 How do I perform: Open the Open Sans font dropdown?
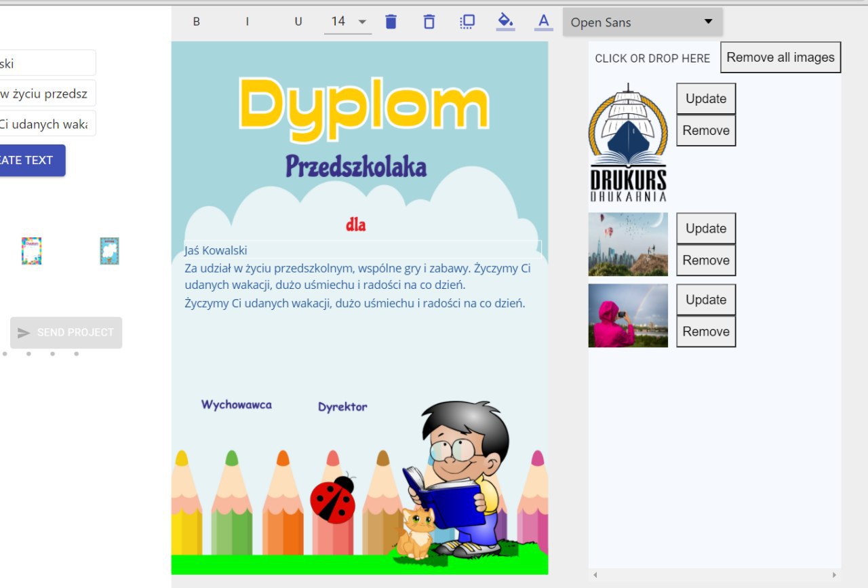pyautogui.click(x=643, y=22)
